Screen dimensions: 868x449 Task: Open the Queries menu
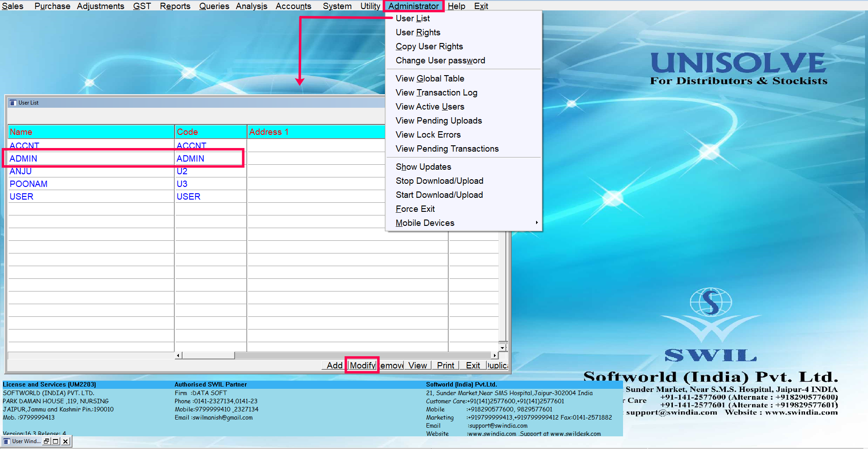point(214,6)
